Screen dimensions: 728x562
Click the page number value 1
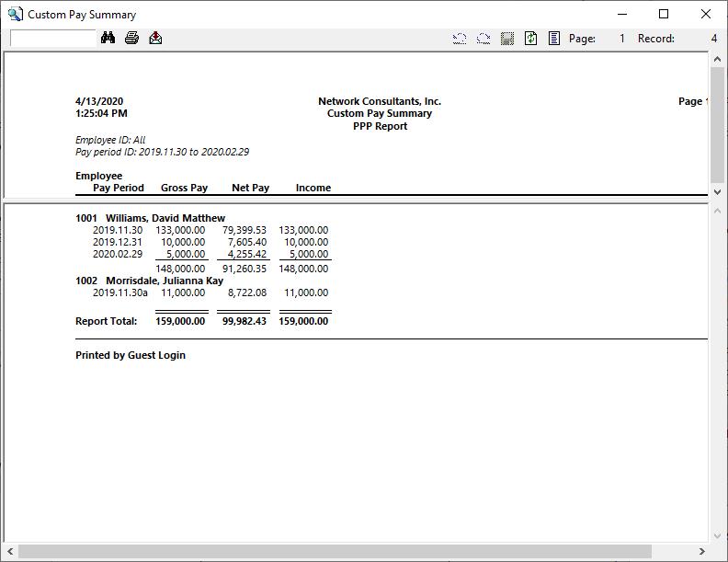click(621, 39)
